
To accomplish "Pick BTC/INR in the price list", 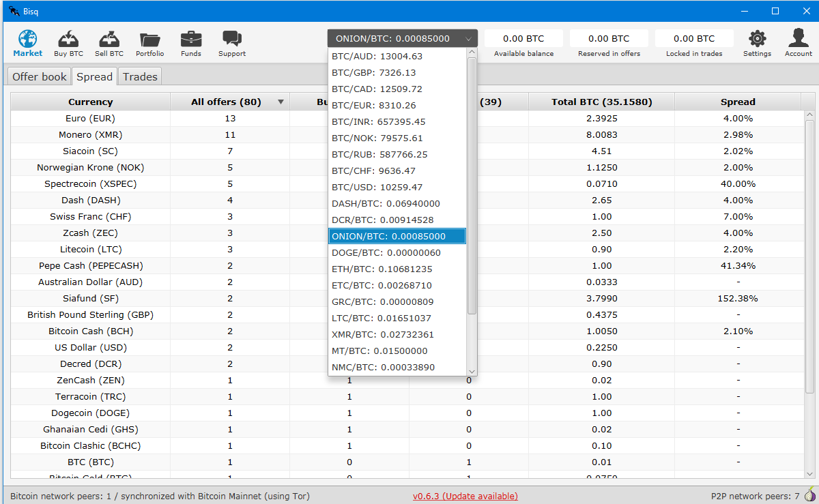I will point(397,121).
